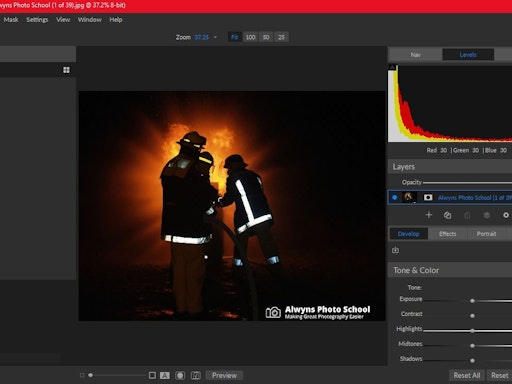The width and height of the screenshot is (512, 384).
Task: Adjust the layer Opacity slider
Action: pos(467,183)
